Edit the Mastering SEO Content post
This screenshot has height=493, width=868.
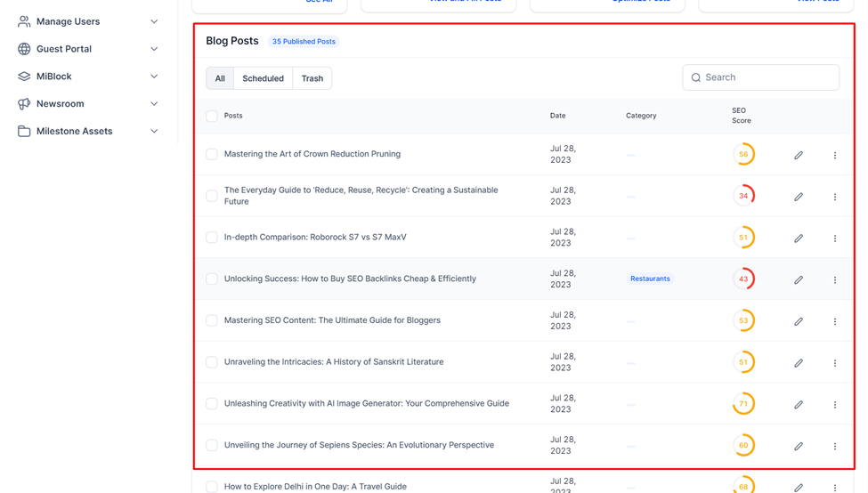tap(799, 321)
